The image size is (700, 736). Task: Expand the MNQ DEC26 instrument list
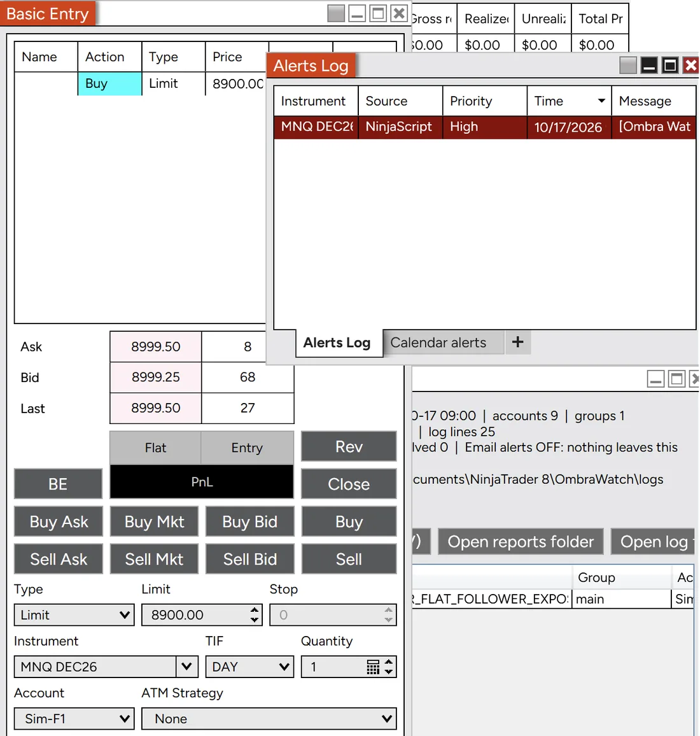point(186,667)
